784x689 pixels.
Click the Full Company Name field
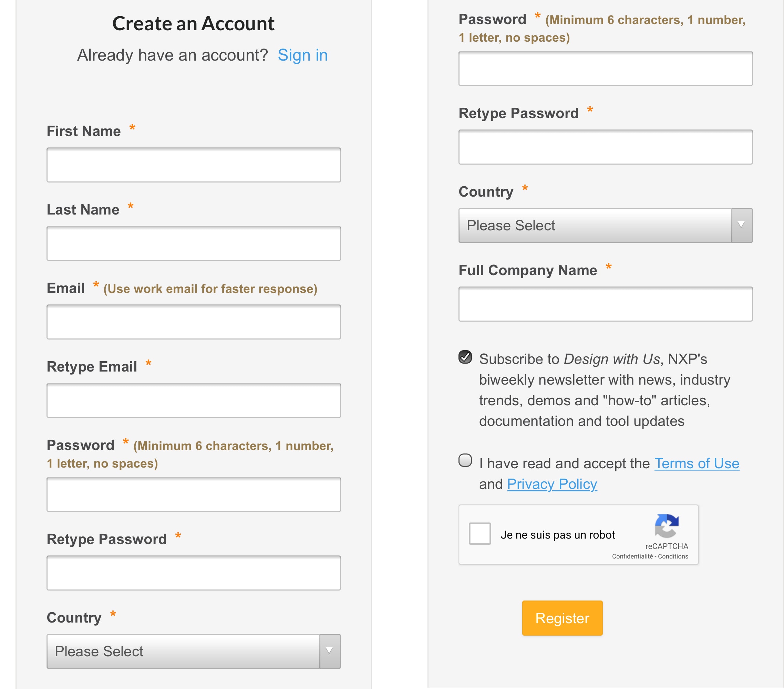pos(605,304)
